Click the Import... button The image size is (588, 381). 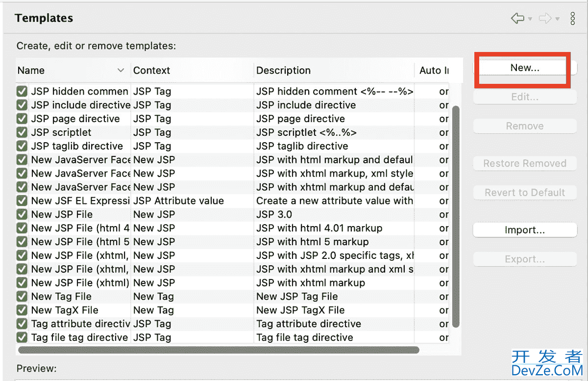coord(524,230)
